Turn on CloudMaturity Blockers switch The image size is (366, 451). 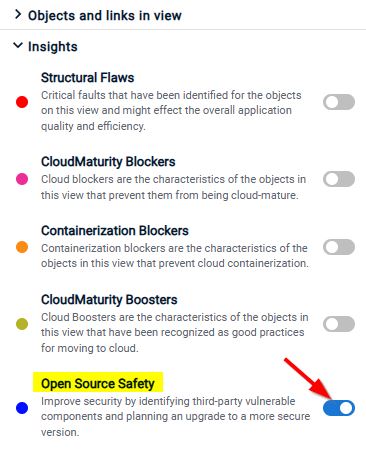339,179
